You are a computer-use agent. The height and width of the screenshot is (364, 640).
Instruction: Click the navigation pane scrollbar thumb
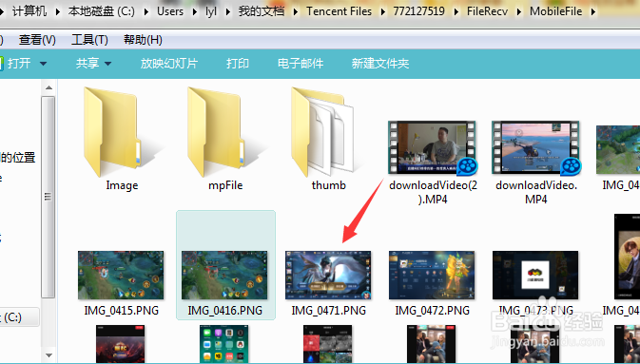48,197
